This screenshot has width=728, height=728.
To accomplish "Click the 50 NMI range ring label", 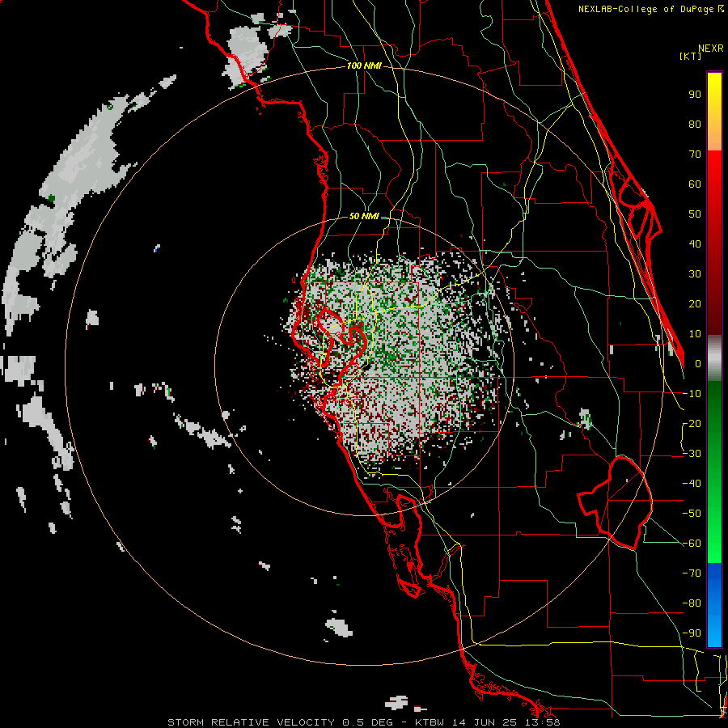I will click(364, 216).
